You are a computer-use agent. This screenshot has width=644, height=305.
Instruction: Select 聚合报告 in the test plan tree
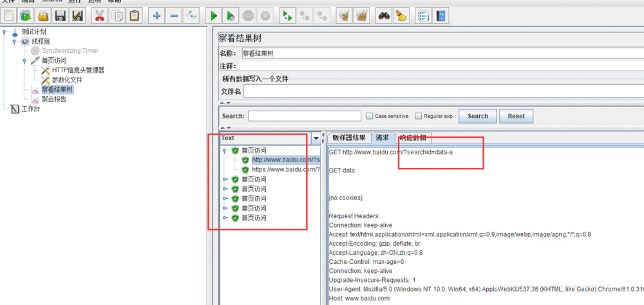[x=53, y=99]
